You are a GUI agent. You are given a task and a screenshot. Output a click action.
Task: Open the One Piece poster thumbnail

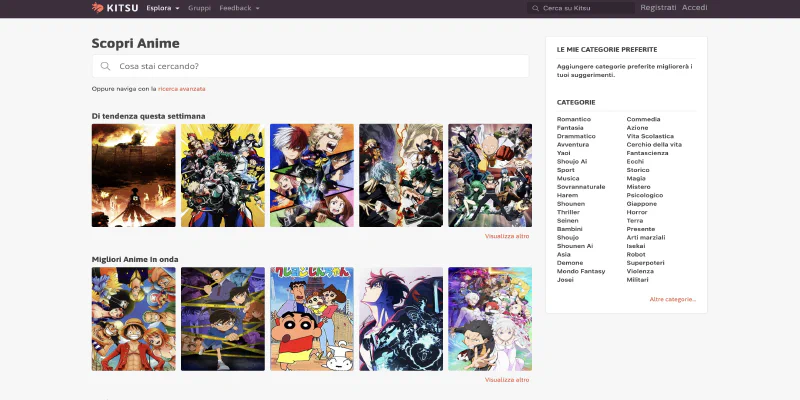click(x=133, y=318)
